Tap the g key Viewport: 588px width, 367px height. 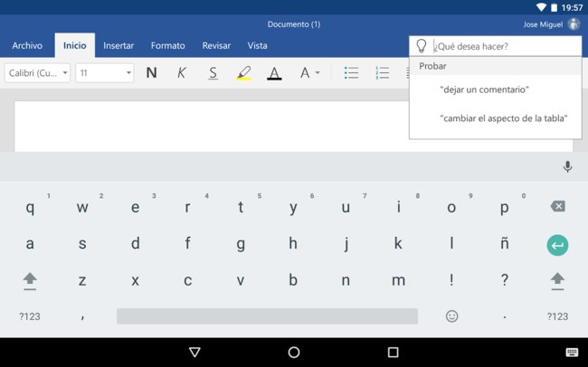pyautogui.click(x=241, y=244)
